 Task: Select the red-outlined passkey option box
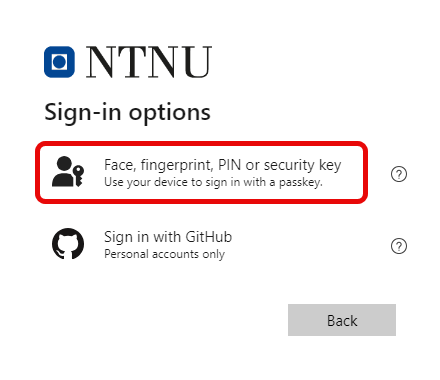click(201, 172)
